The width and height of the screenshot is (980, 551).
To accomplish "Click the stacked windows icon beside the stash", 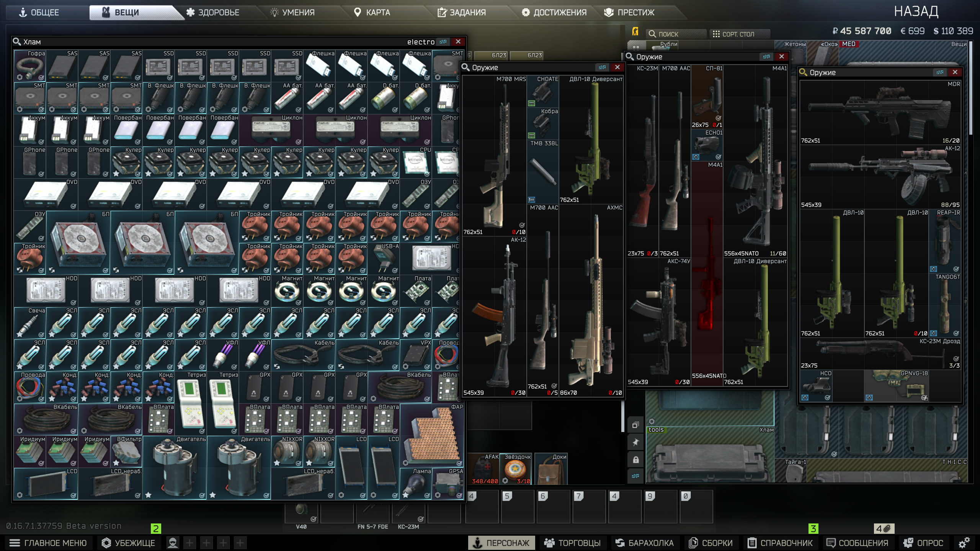I will (635, 425).
